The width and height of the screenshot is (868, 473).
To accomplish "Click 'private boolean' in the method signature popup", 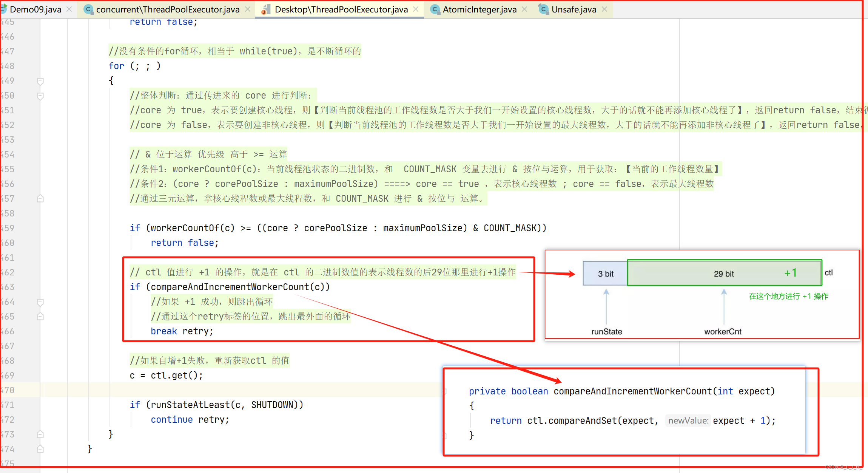I will tap(508, 391).
